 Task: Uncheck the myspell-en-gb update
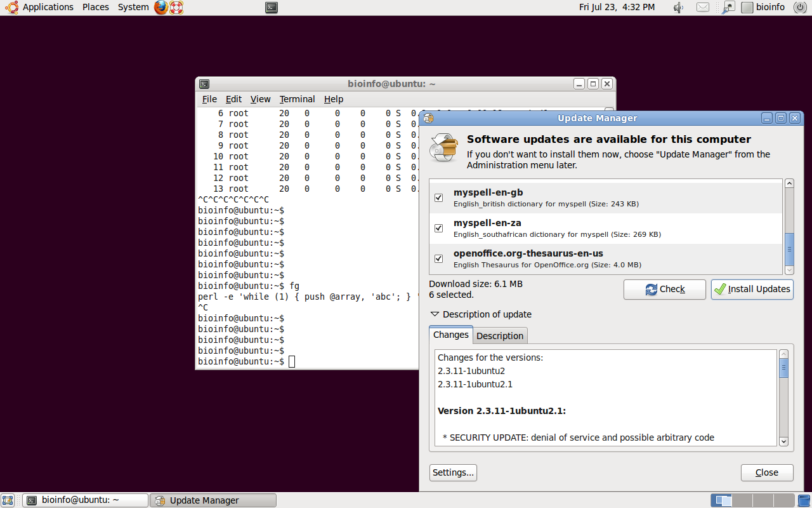pos(438,198)
